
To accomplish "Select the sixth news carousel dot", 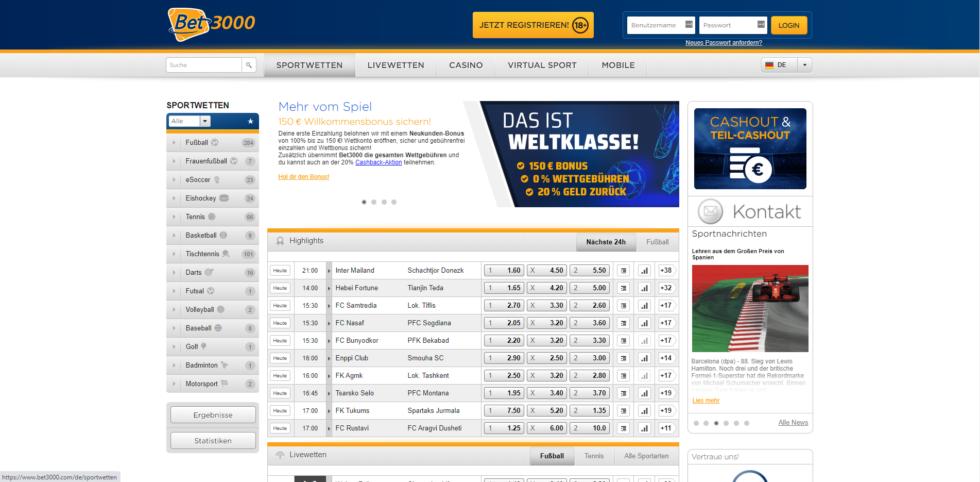I will 747,423.
